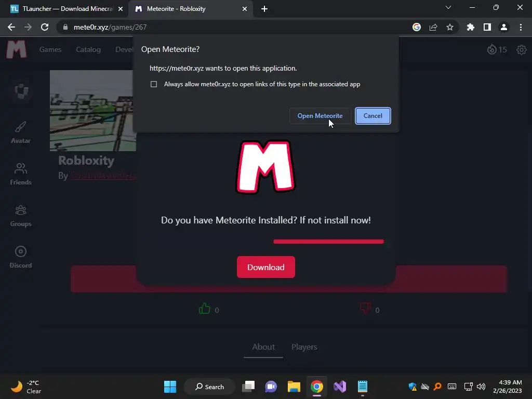This screenshot has height=399, width=532.
Task: Open the Chrome three-dot menu
Action: (521, 27)
